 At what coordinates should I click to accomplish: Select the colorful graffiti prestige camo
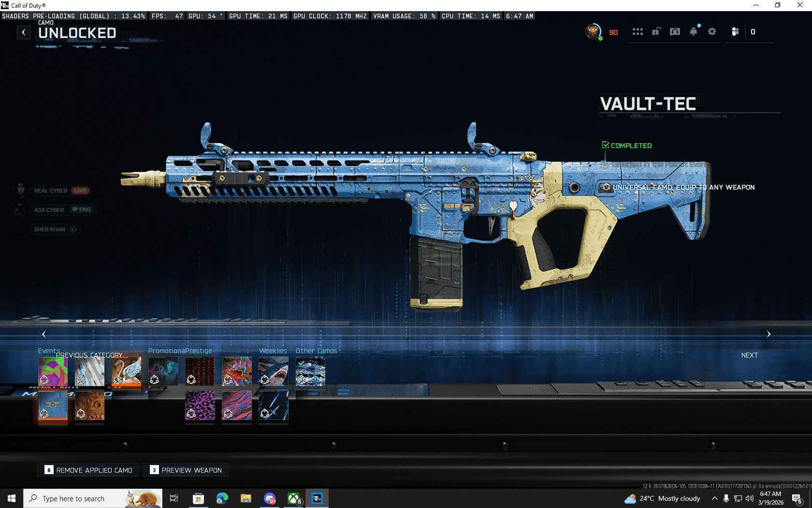coord(237,371)
